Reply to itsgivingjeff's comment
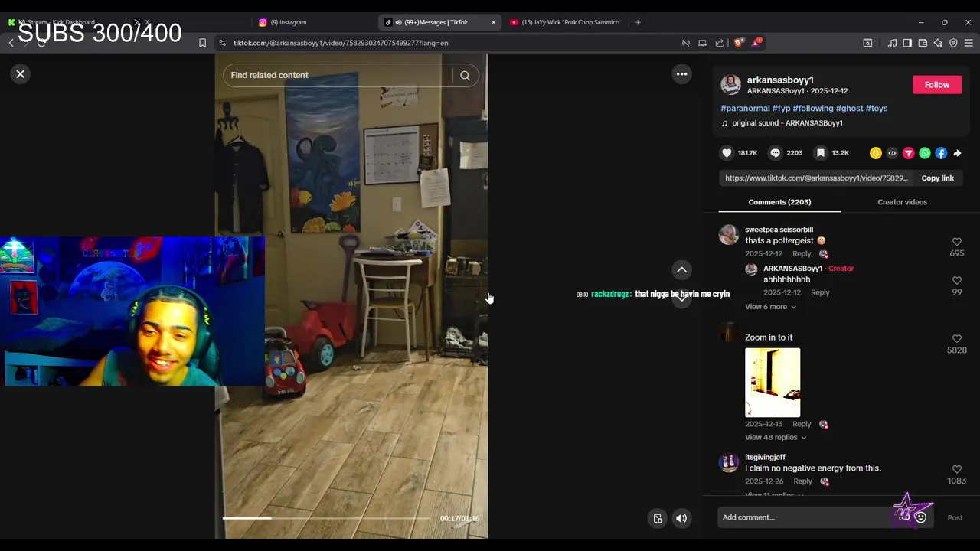980x551 pixels. coord(802,481)
